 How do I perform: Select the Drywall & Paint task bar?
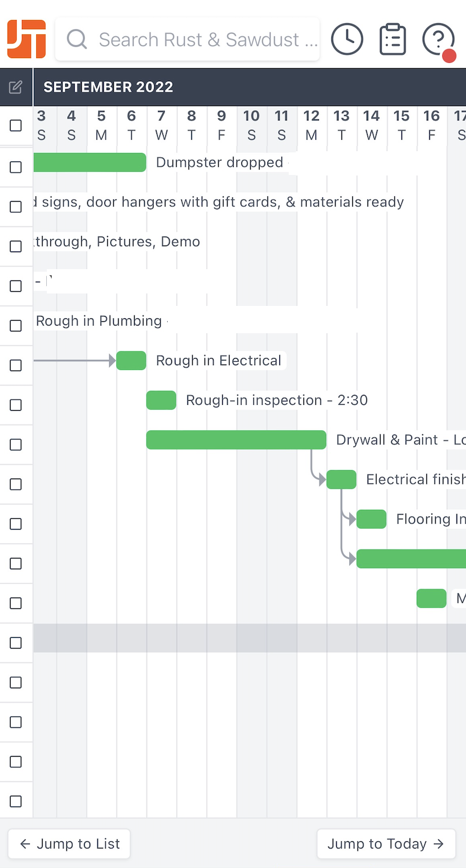[237, 440]
